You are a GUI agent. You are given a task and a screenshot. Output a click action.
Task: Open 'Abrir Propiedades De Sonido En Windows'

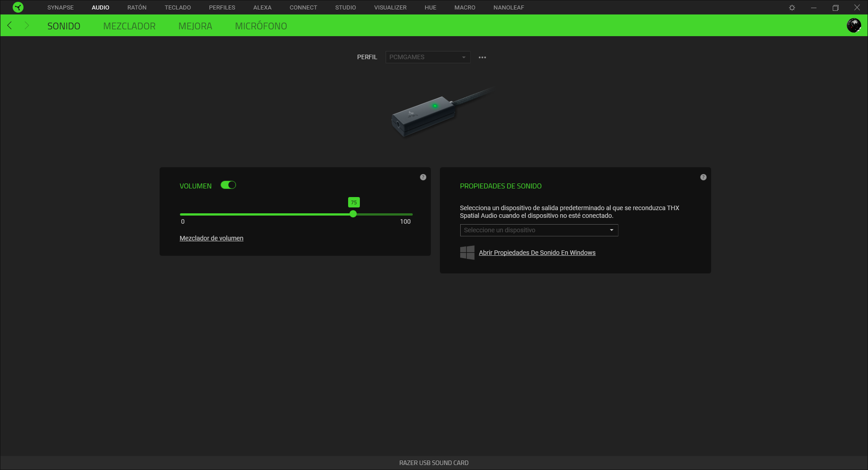coord(537,253)
